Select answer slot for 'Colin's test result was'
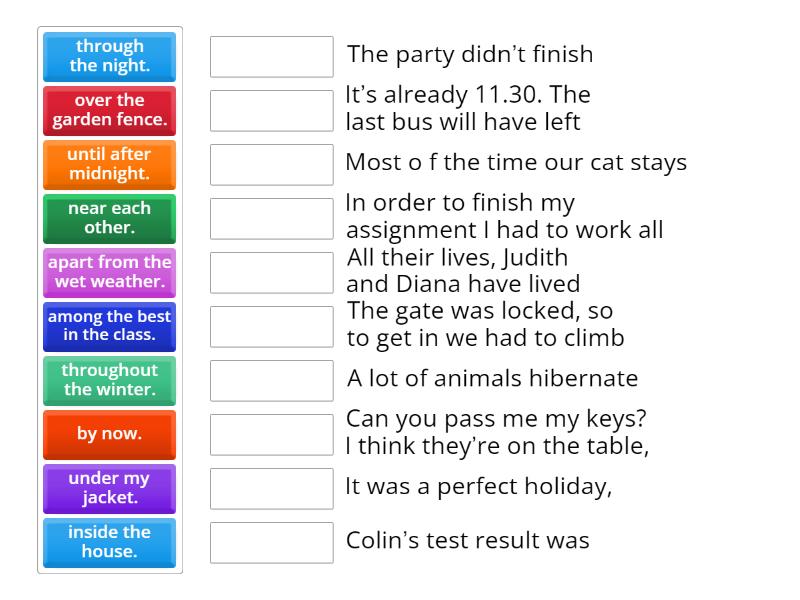 click(272, 542)
